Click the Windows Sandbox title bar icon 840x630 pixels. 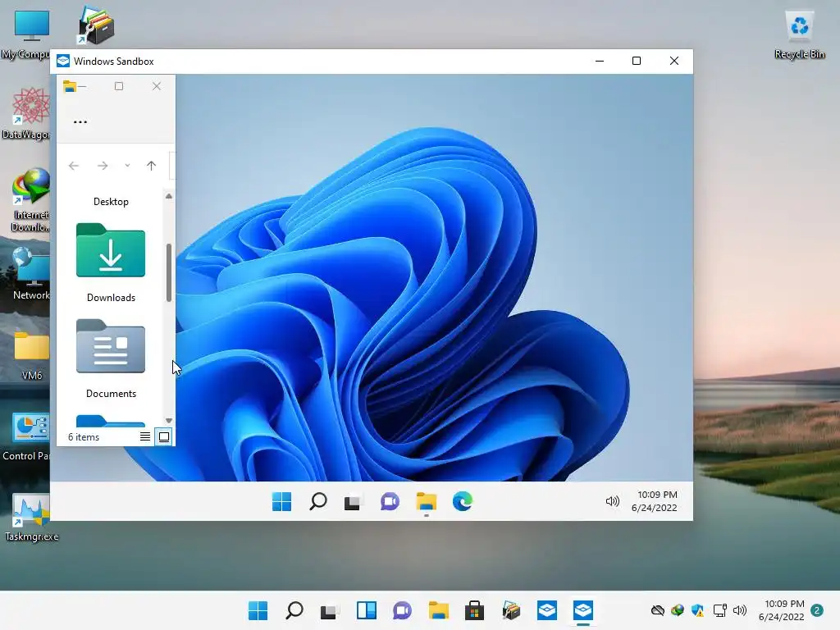click(63, 61)
